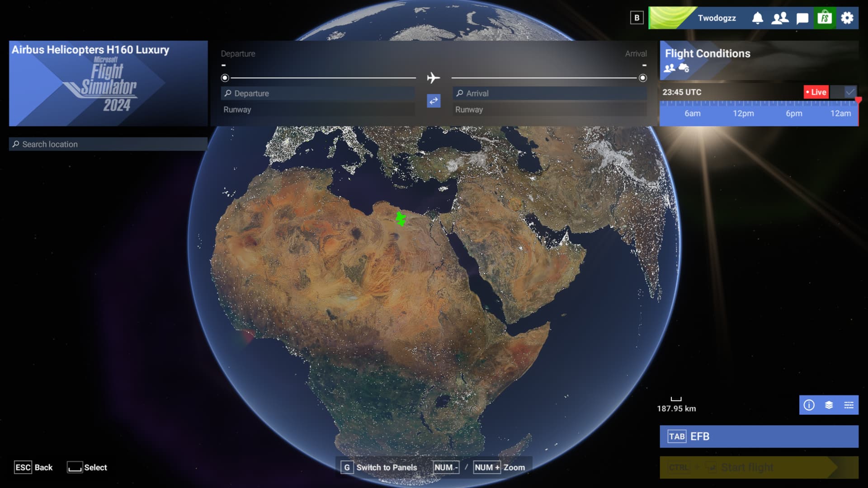
Task: Open the Arrival runway selector
Action: point(549,110)
